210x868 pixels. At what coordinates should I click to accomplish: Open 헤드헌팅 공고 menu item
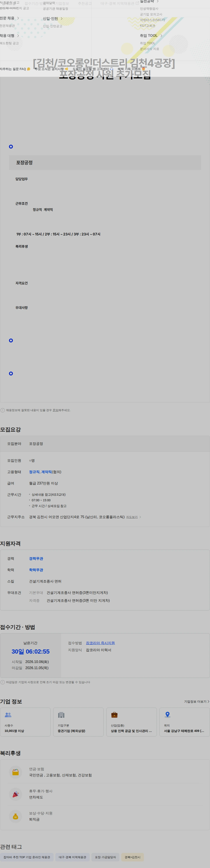coord(9,43)
